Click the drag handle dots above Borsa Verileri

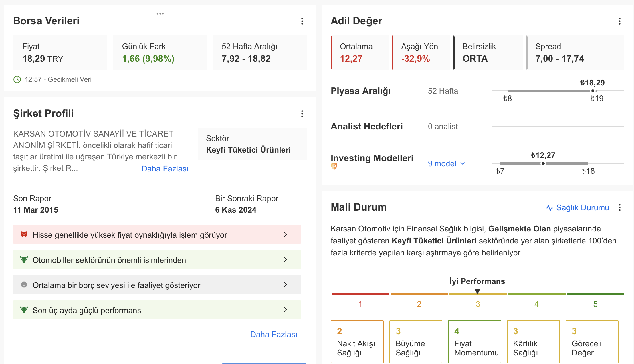tap(160, 14)
